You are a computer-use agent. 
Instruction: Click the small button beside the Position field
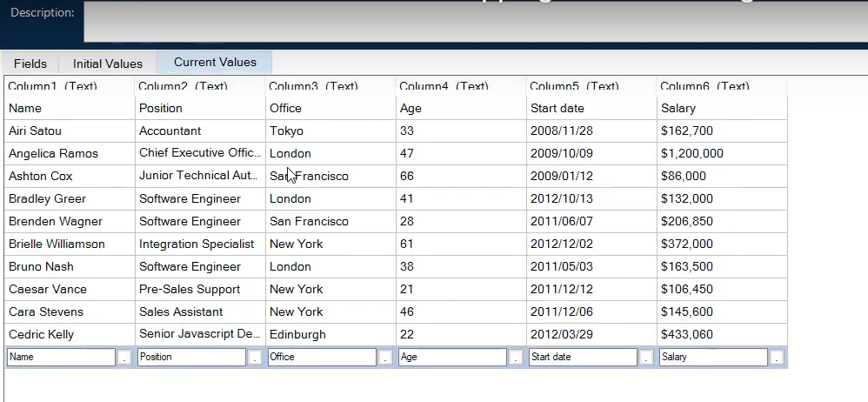[x=255, y=358]
